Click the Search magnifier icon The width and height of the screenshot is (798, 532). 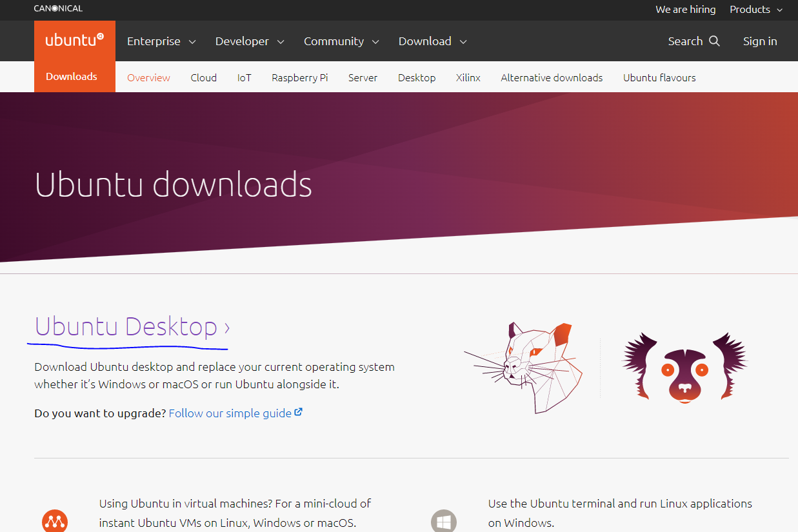[x=714, y=41]
